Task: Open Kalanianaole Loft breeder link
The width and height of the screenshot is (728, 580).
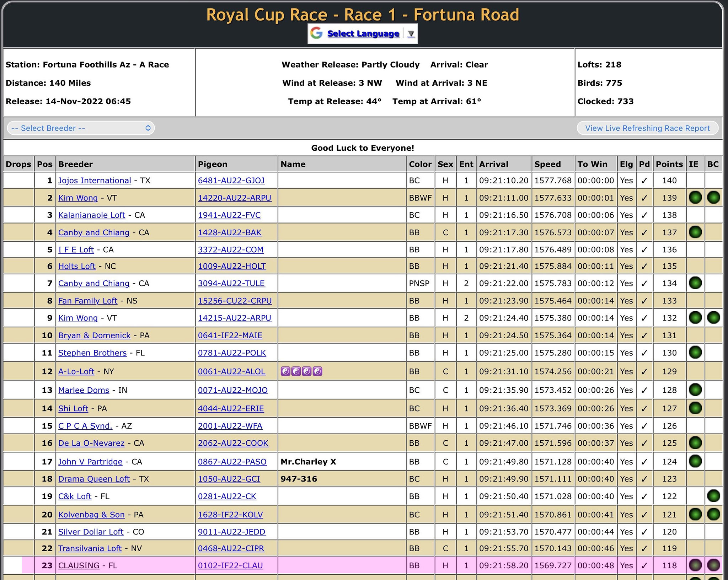Action: pyautogui.click(x=92, y=215)
